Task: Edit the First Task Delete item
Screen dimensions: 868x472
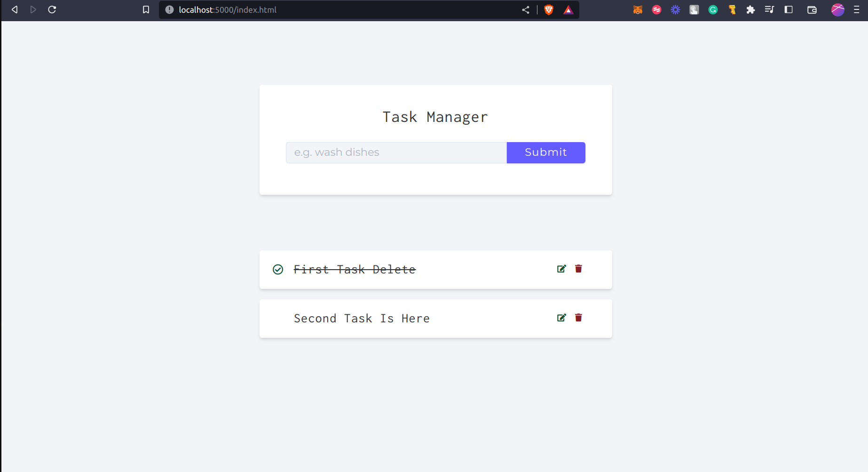Action: [x=561, y=269]
